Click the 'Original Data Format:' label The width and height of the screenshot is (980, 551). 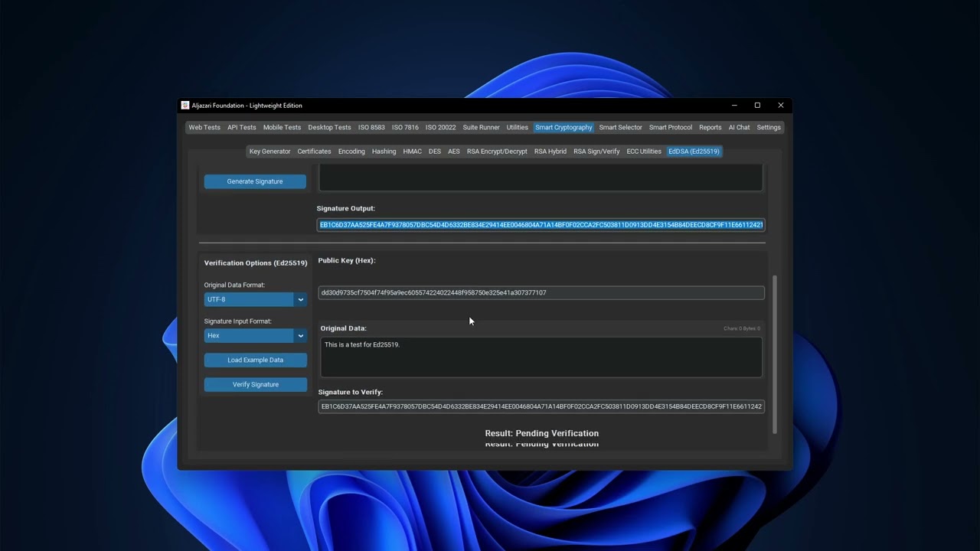234,285
